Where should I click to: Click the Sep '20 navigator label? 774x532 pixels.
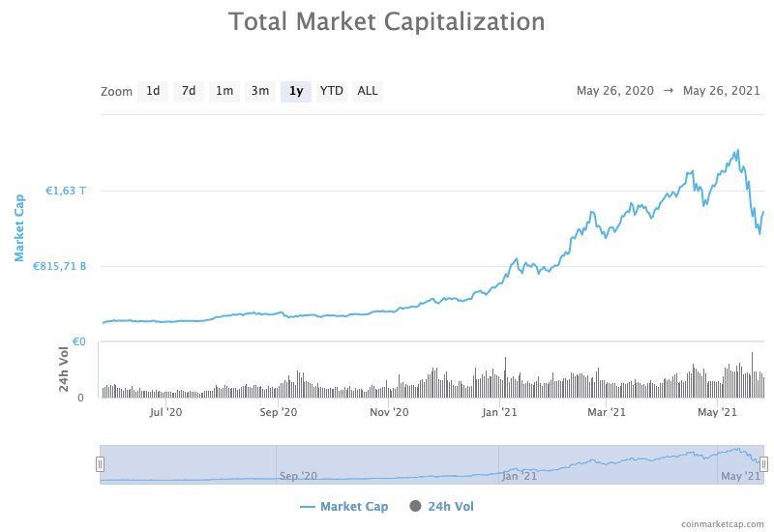point(299,476)
